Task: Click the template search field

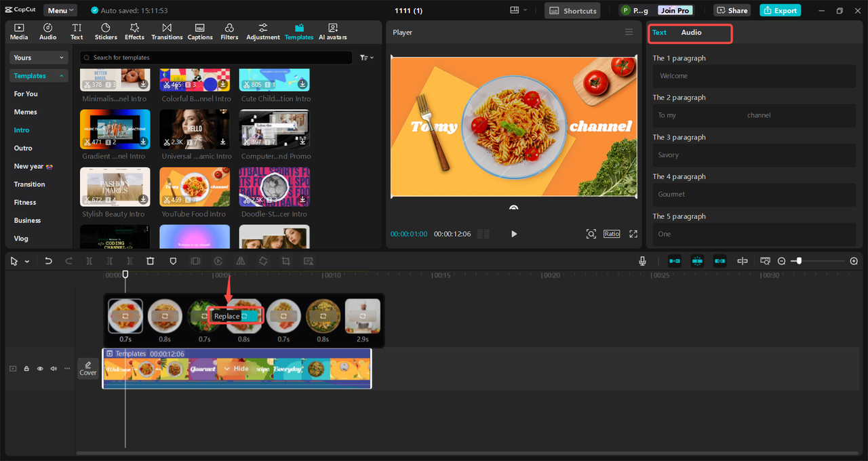Action: tap(216, 58)
